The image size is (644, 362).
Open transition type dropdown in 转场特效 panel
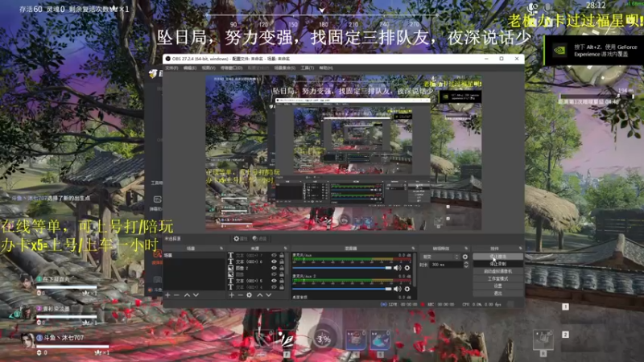tap(440, 257)
